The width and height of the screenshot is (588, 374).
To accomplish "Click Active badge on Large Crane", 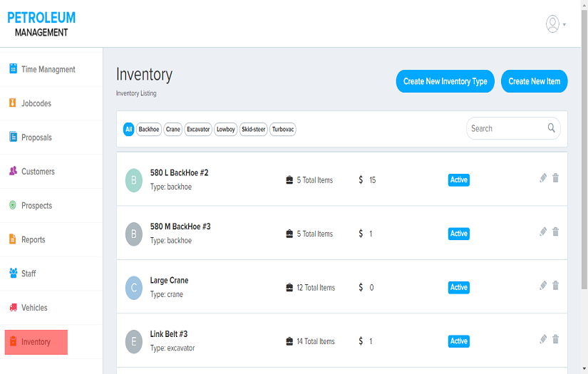I will pyautogui.click(x=458, y=287).
